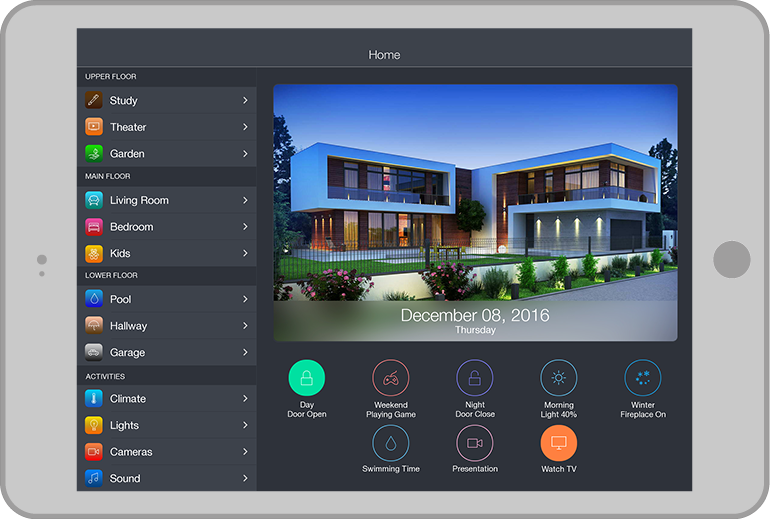The image size is (770, 519).
Task: Select the Living Room label
Action: click(139, 200)
